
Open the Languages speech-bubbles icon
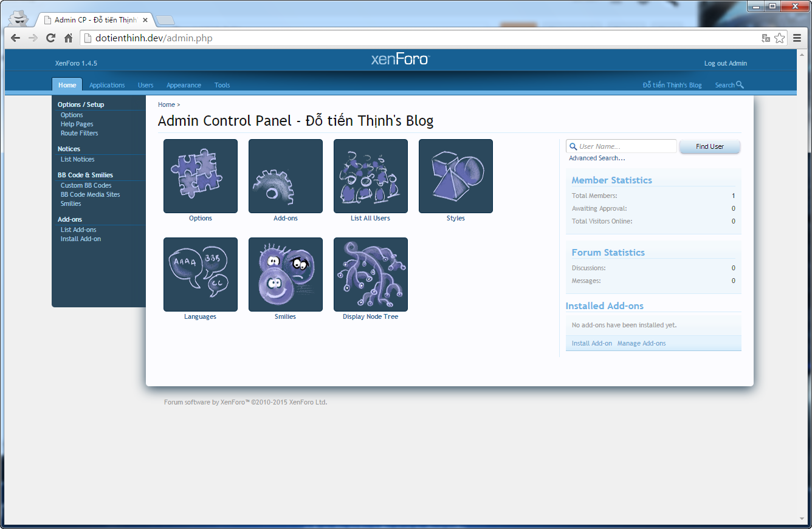(x=201, y=275)
